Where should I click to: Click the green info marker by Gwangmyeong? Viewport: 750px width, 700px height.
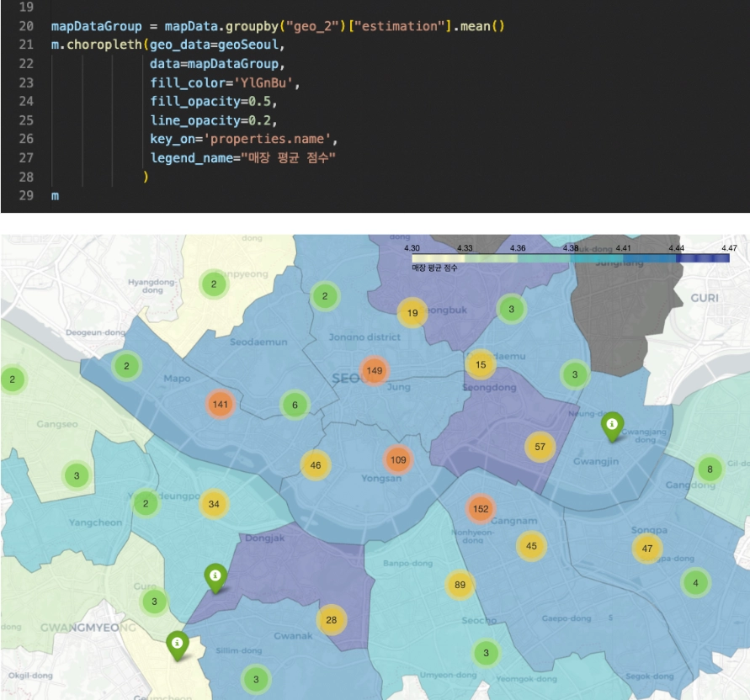[177, 645]
